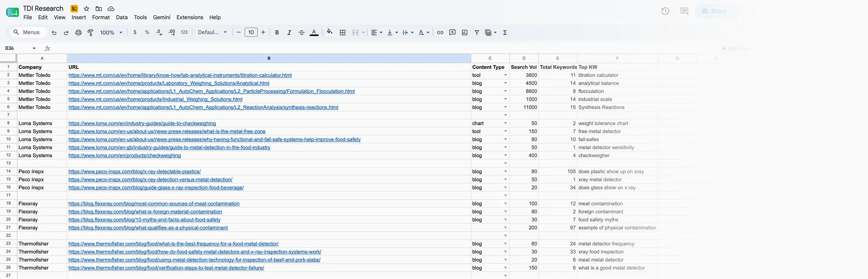
Task: Open fill color picker
Action: point(329,32)
